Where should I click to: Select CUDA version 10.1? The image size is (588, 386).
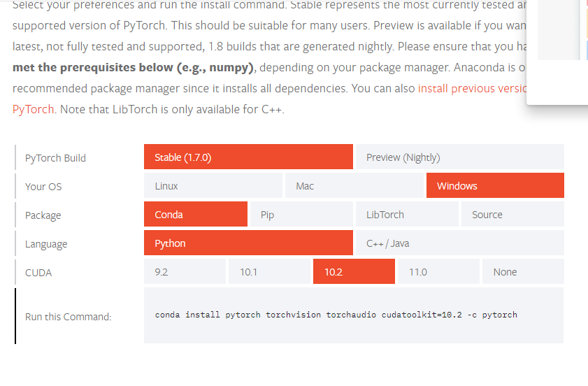point(270,271)
